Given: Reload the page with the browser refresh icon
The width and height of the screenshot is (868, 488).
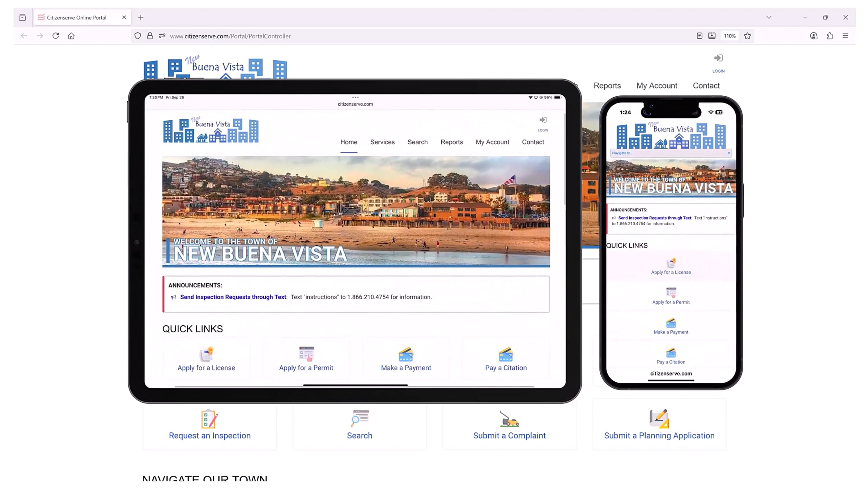Looking at the screenshot, I should point(55,36).
